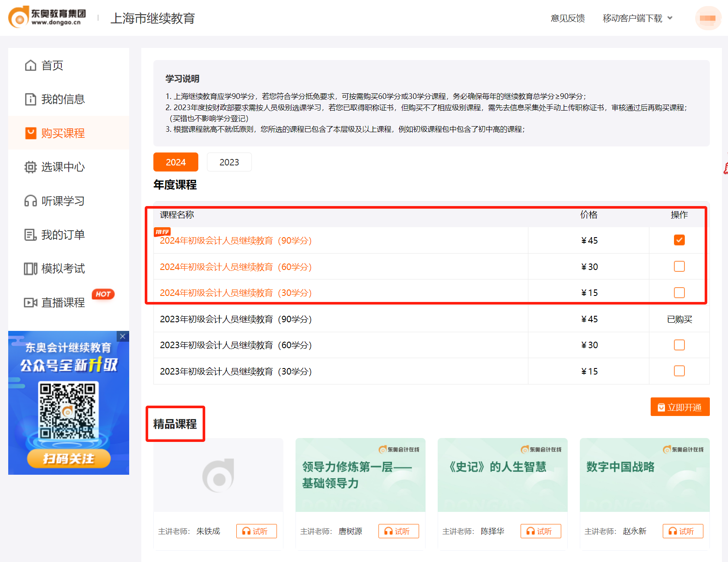
Task: Select the 2024 year tab
Action: click(x=175, y=162)
